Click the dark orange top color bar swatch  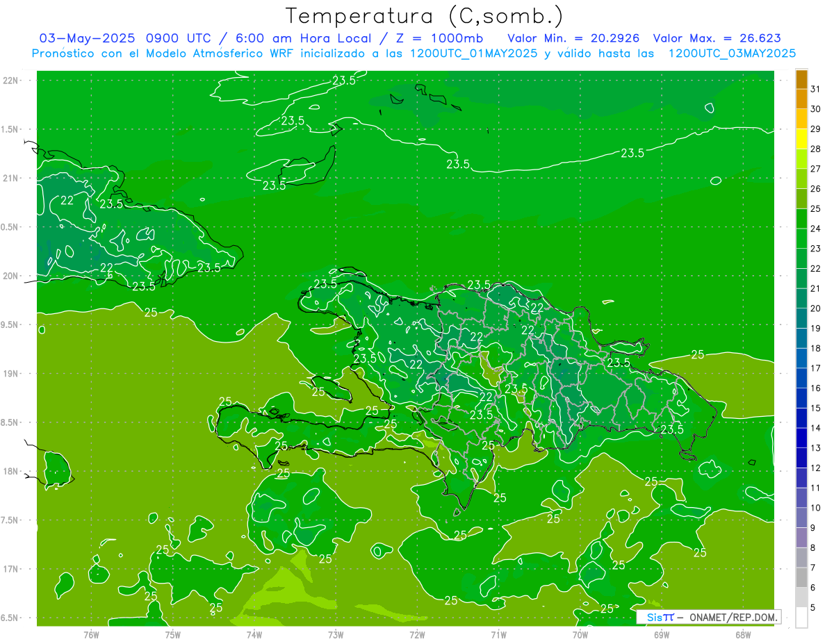click(801, 79)
